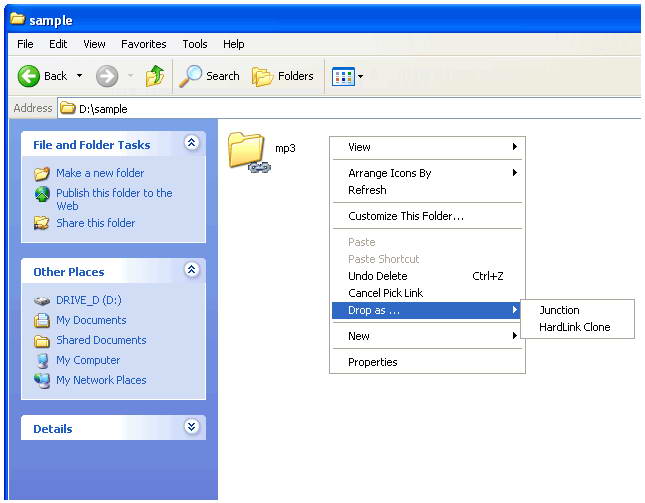Choose Junction from the Drop as submenu

pos(559,310)
